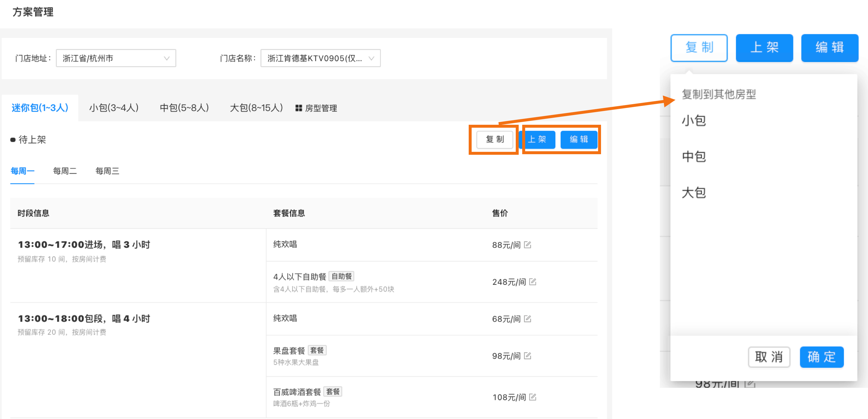The image size is (868, 419).
Task: Click 确定 in copy popup
Action: point(822,357)
